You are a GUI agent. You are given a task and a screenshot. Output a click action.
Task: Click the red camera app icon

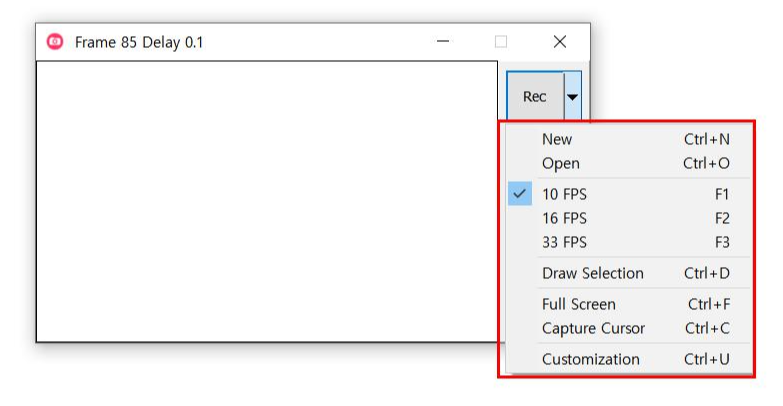point(55,42)
